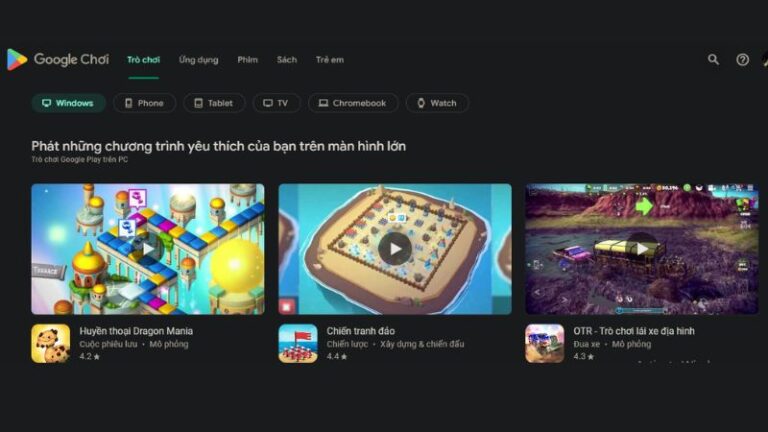Viewport: 768px width, 432px height.
Task: Open the help question mark icon
Action: coord(742,60)
